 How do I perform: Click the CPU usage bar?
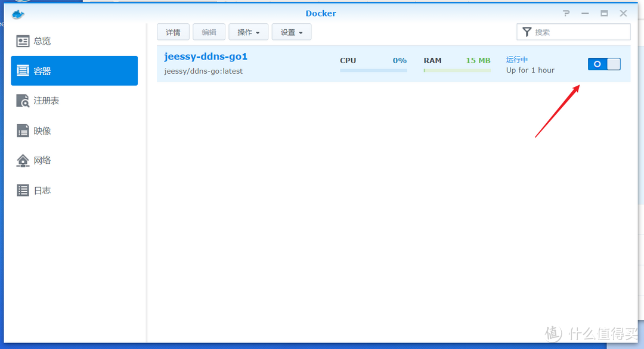coord(373,70)
